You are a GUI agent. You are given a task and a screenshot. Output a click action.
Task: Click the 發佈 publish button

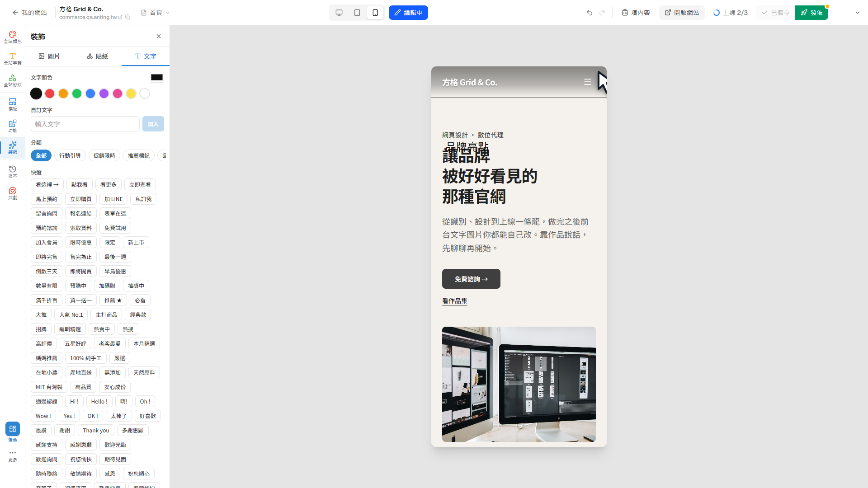[811, 13]
